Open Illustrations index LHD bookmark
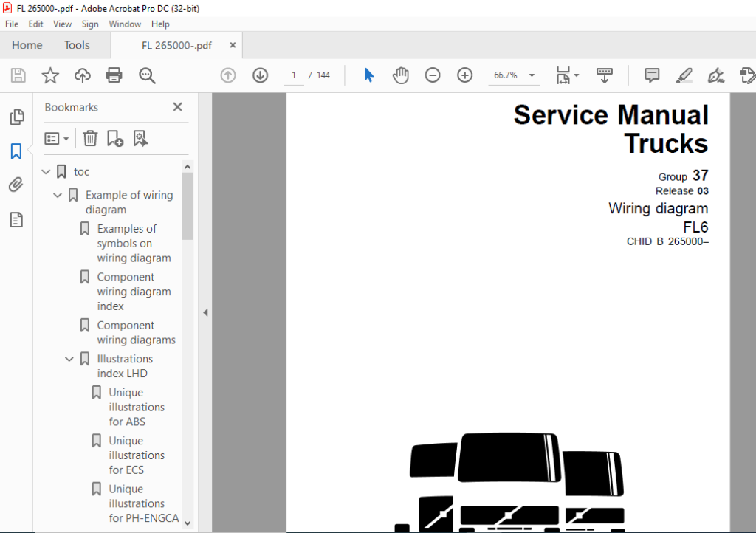 coord(125,366)
